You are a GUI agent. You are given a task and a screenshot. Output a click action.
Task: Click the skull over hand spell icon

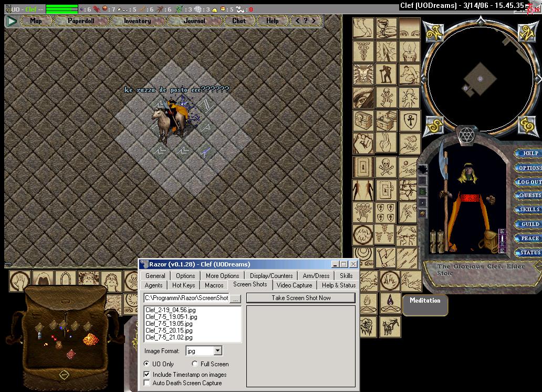386,97
